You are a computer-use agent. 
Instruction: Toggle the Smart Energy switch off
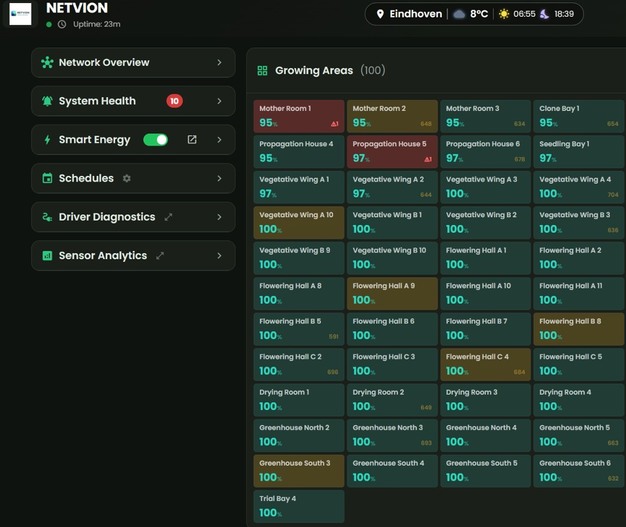pos(155,140)
